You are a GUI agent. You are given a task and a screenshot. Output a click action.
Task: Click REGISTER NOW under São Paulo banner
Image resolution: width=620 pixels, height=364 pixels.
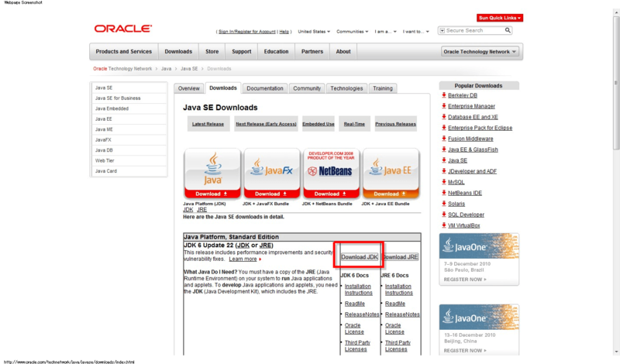pyautogui.click(x=464, y=280)
